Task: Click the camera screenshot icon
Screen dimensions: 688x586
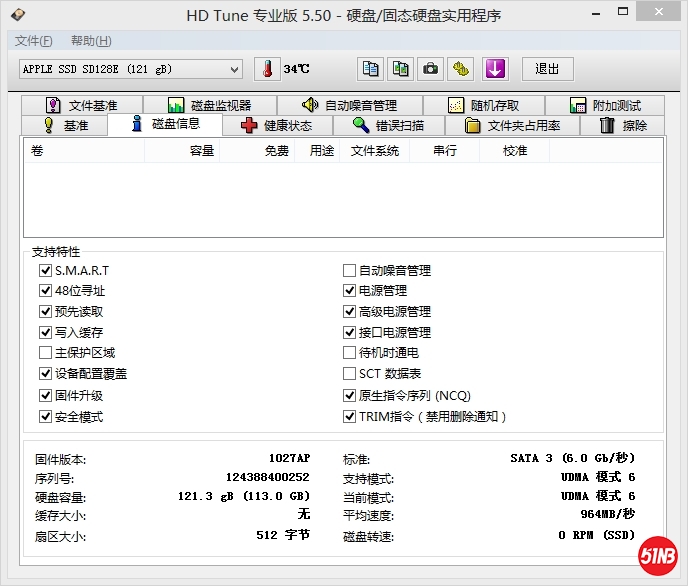Action: click(430, 69)
